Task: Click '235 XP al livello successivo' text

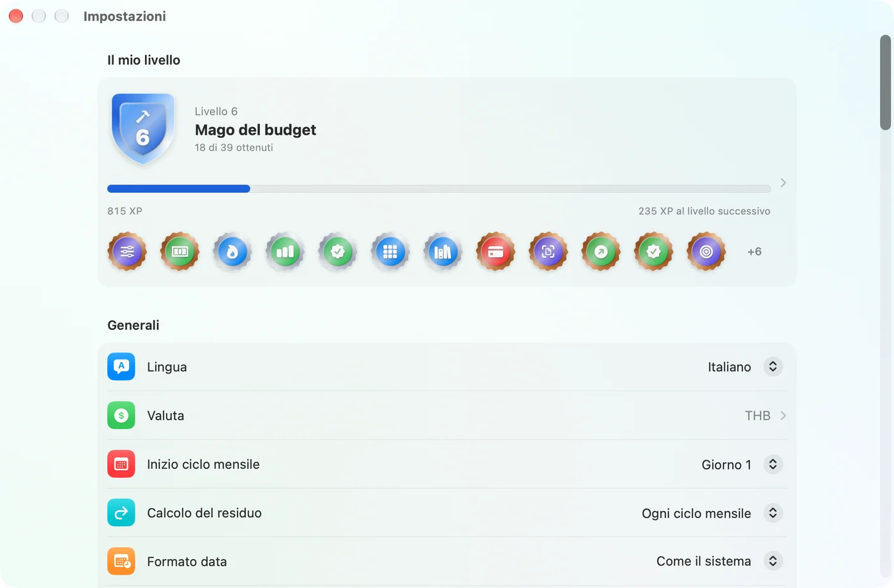Action: click(x=704, y=211)
